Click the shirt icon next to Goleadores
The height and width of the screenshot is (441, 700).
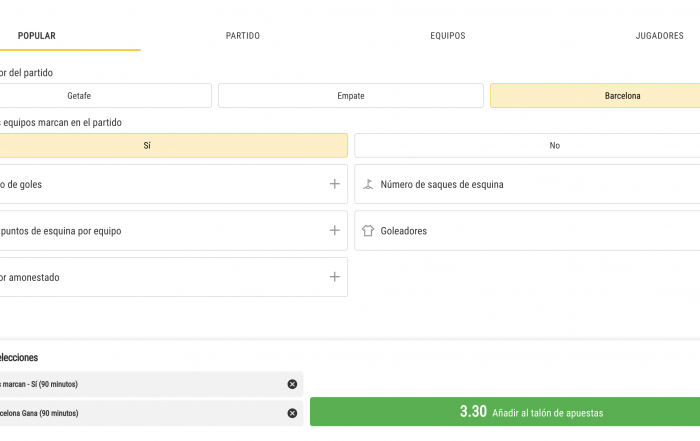pyautogui.click(x=368, y=231)
